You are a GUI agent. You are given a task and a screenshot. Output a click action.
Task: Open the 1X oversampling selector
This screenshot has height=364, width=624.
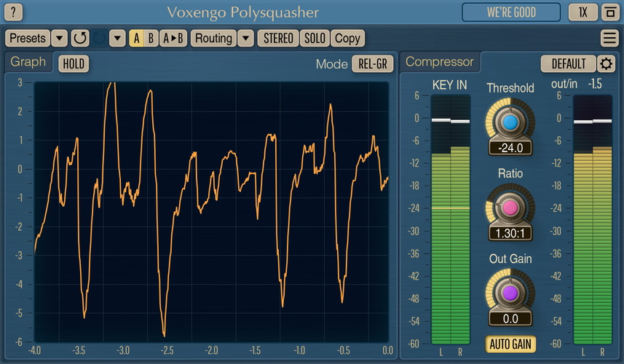(x=583, y=12)
